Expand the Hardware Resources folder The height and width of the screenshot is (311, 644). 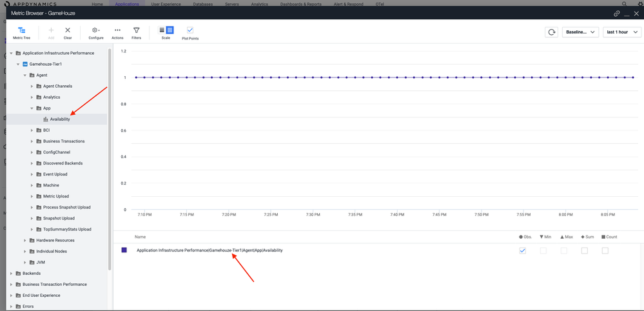tap(55, 240)
